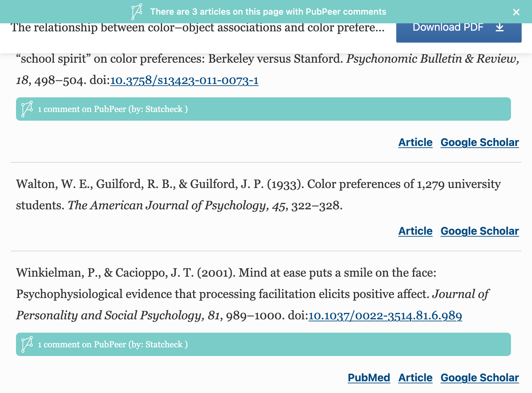This screenshot has width=532, height=393.
Task: Open Google Scholar for the Berkeley versus Stanford reference
Action: (479, 142)
